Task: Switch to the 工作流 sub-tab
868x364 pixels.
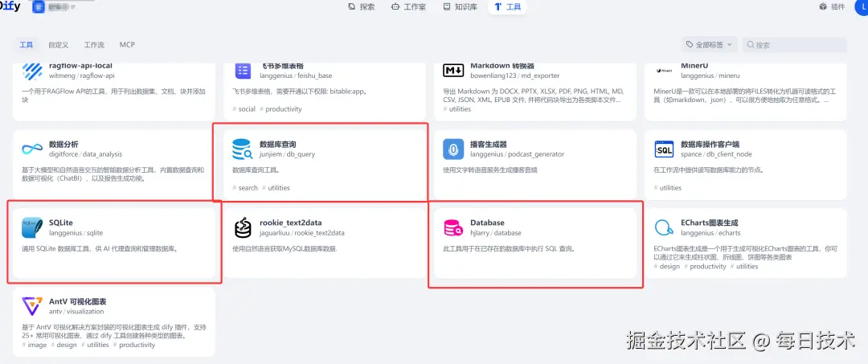Action: 94,45
